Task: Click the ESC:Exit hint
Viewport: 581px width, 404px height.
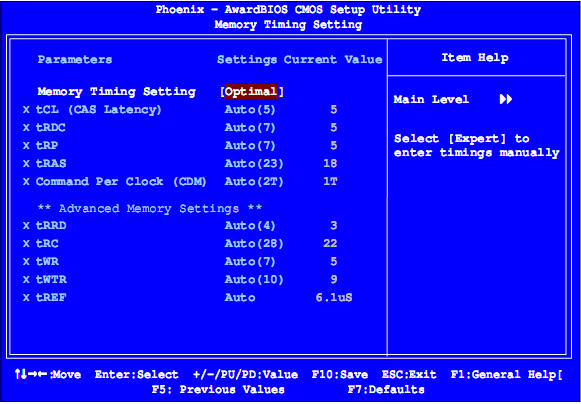Action: coord(409,375)
